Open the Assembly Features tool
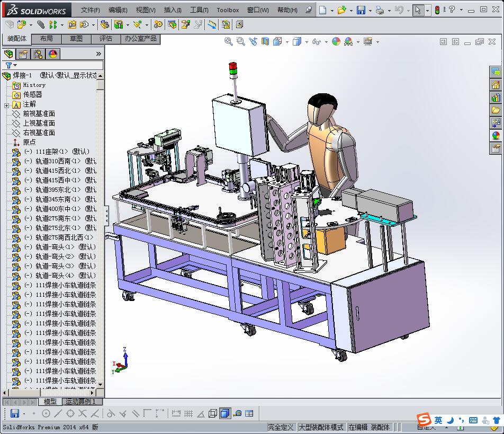Image resolution: width=504 pixels, height=434 pixels. 119,24
